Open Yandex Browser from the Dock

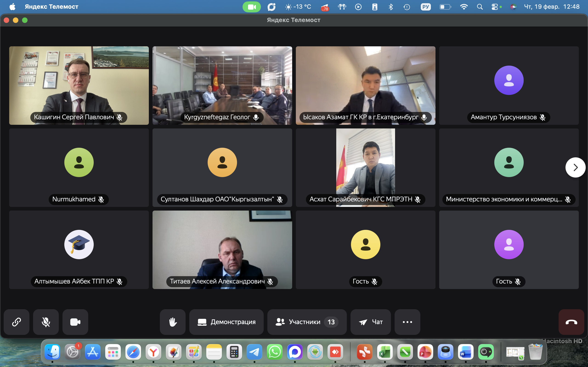point(153,352)
